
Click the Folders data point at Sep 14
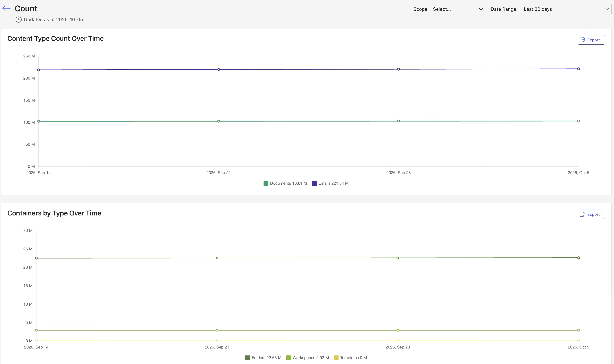[x=36, y=258]
